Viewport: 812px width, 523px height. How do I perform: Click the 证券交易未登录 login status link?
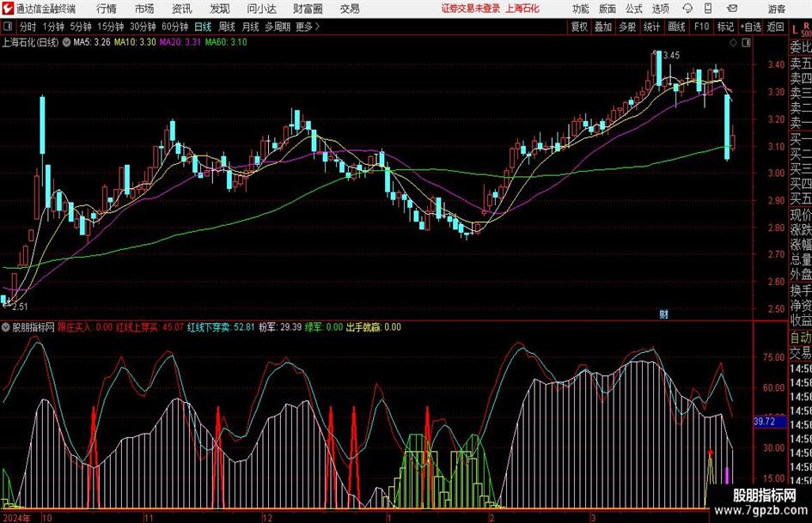coord(471,9)
